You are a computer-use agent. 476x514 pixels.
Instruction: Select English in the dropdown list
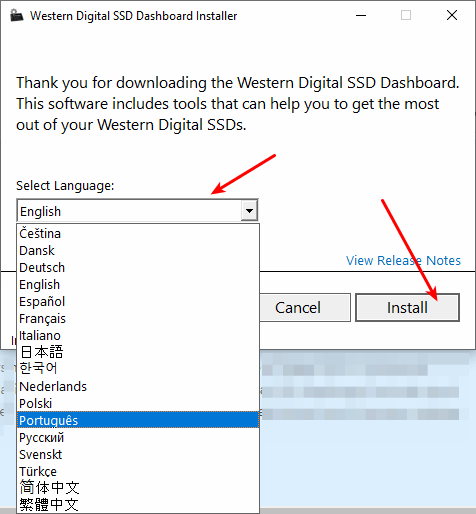click(x=138, y=284)
